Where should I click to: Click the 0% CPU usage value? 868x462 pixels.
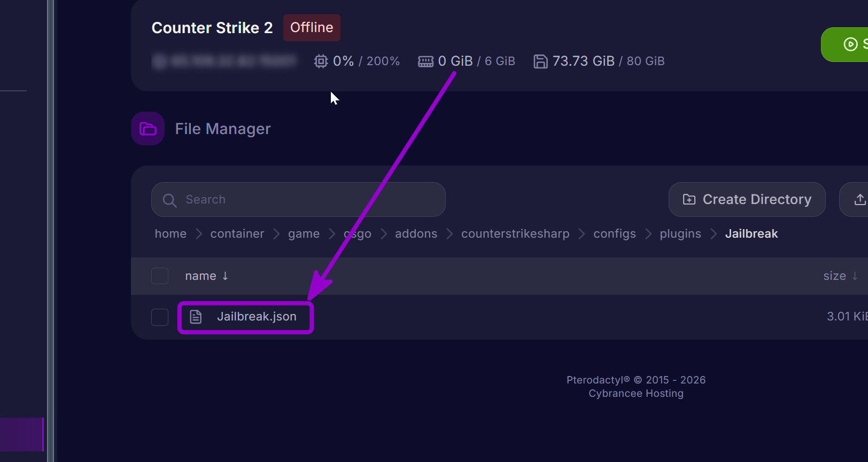(x=343, y=61)
